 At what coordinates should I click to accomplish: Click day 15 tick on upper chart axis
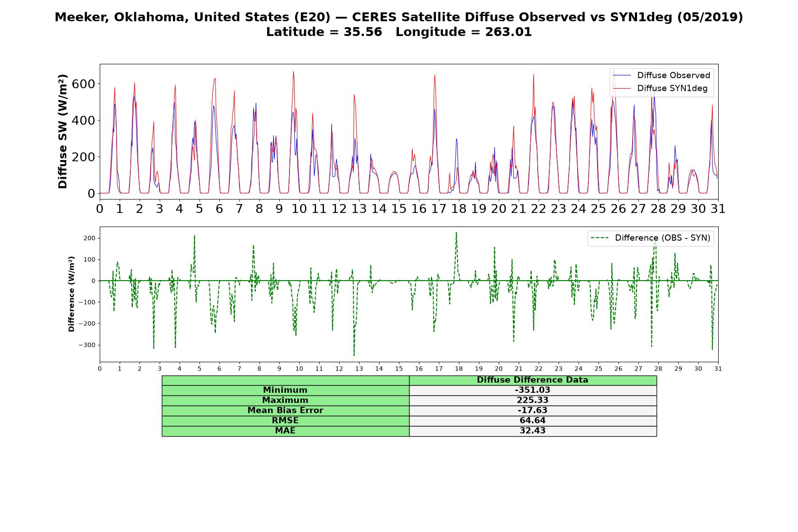tap(399, 208)
